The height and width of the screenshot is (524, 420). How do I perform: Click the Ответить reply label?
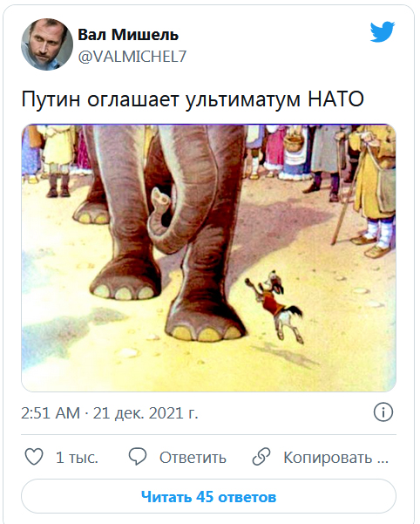click(193, 458)
